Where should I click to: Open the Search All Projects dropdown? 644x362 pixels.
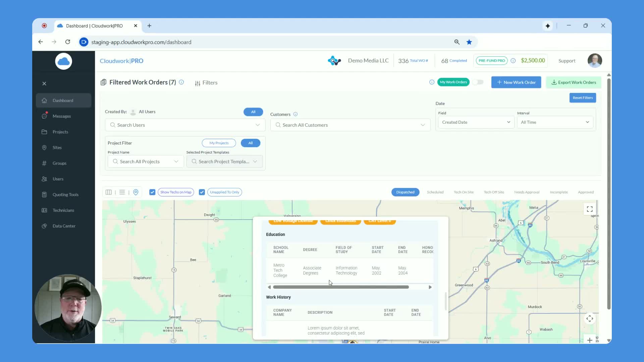[146, 162]
